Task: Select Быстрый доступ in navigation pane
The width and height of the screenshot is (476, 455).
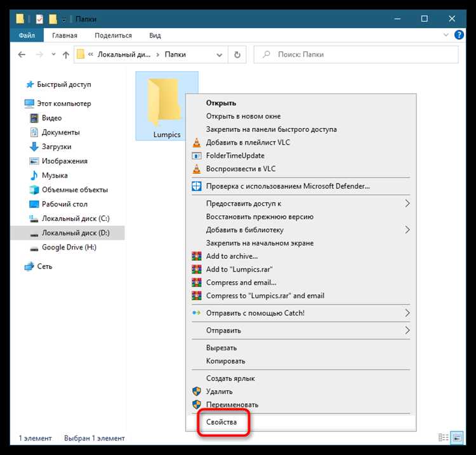Action: 63,84
